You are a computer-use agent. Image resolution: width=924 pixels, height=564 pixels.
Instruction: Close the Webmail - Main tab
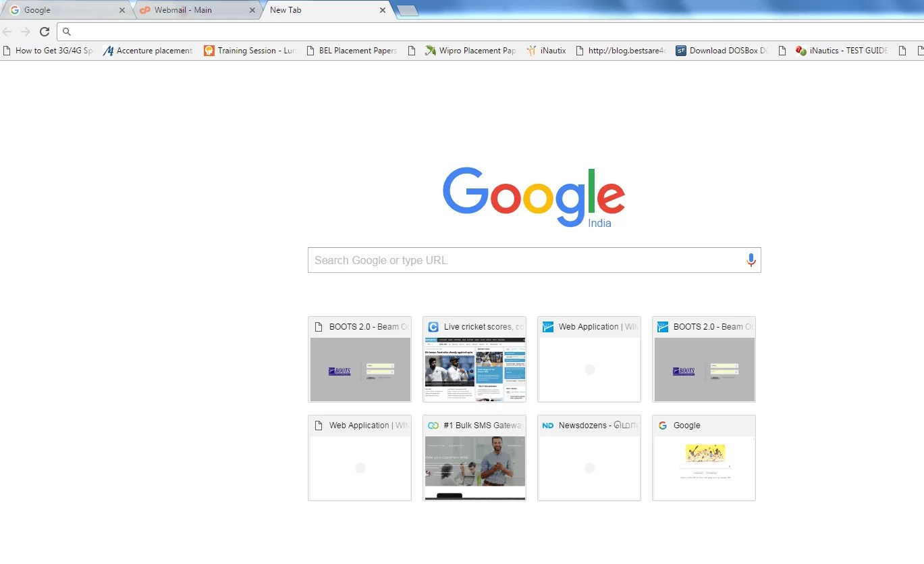click(x=252, y=11)
